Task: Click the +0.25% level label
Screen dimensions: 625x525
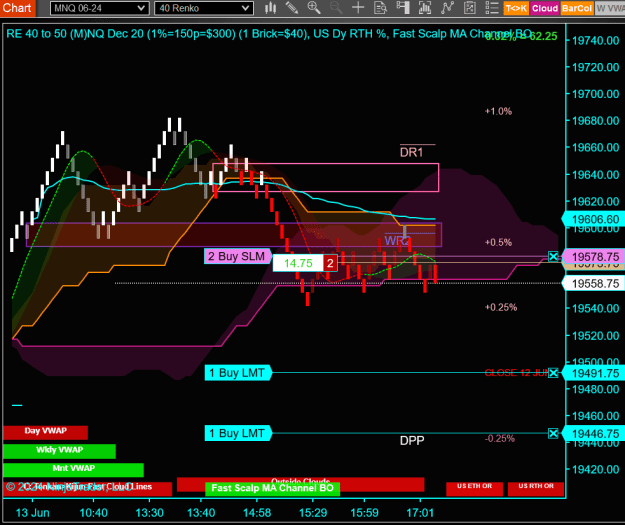Action: (501, 307)
